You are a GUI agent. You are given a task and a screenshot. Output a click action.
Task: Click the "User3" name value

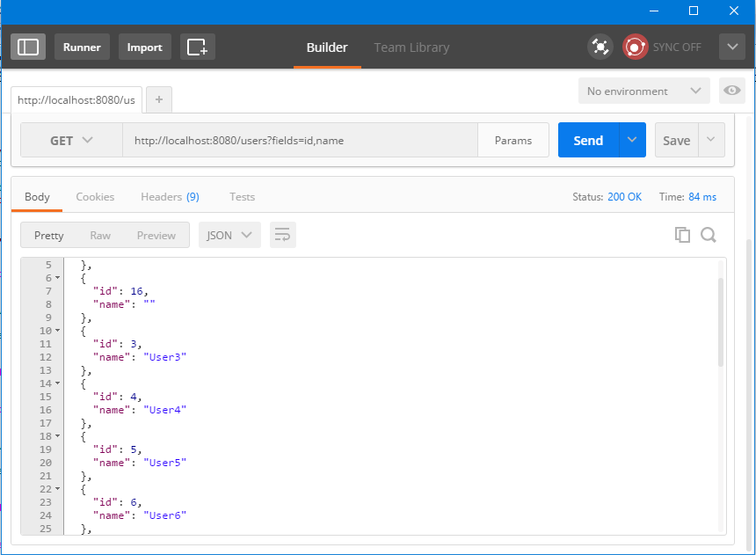(x=165, y=357)
